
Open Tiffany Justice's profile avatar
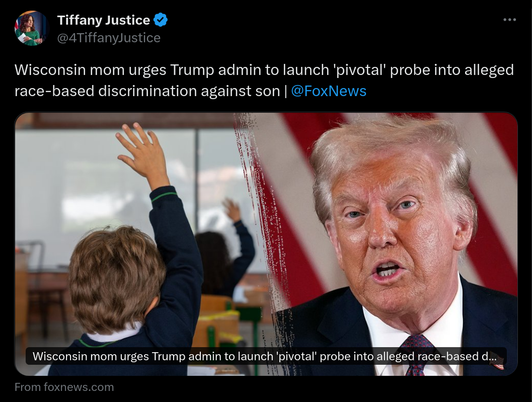tap(32, 29)
